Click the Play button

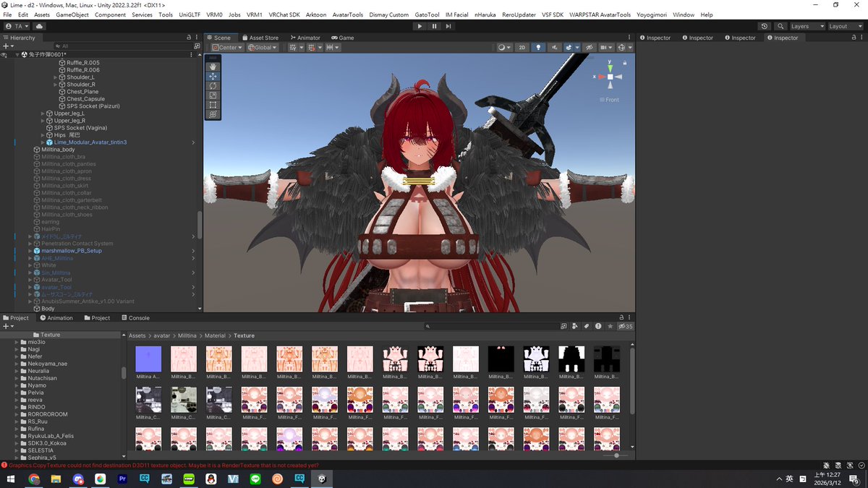[420, 26]
